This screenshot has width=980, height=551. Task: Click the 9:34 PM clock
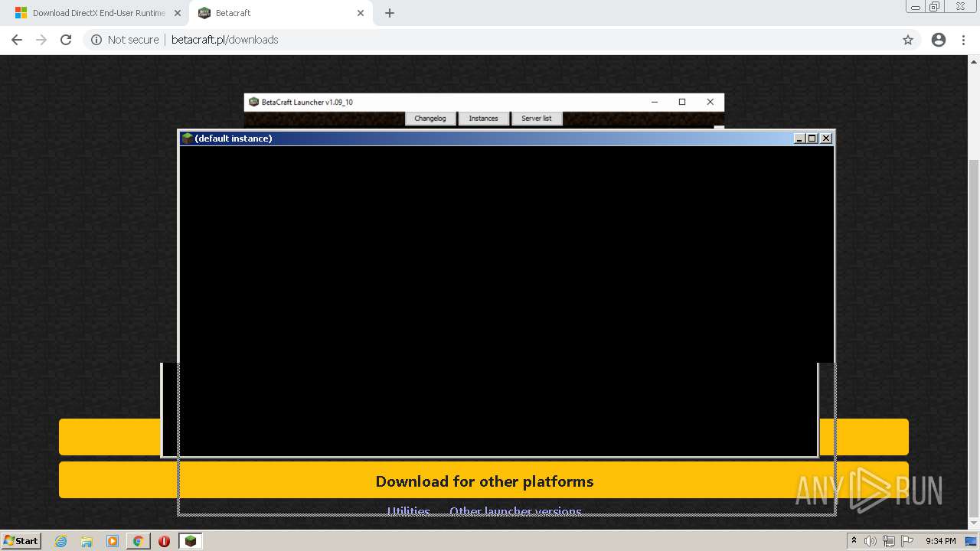click(940, 541)
